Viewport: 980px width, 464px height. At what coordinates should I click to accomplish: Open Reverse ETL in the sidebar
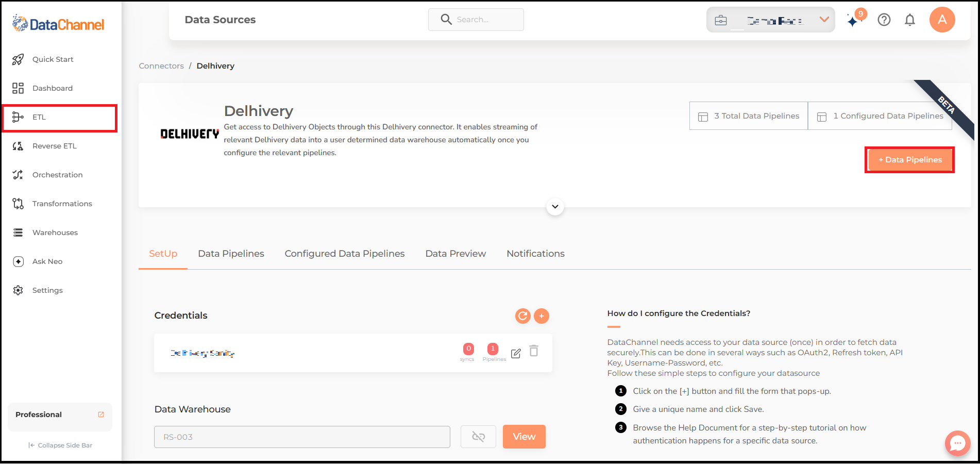click(54, 146)
